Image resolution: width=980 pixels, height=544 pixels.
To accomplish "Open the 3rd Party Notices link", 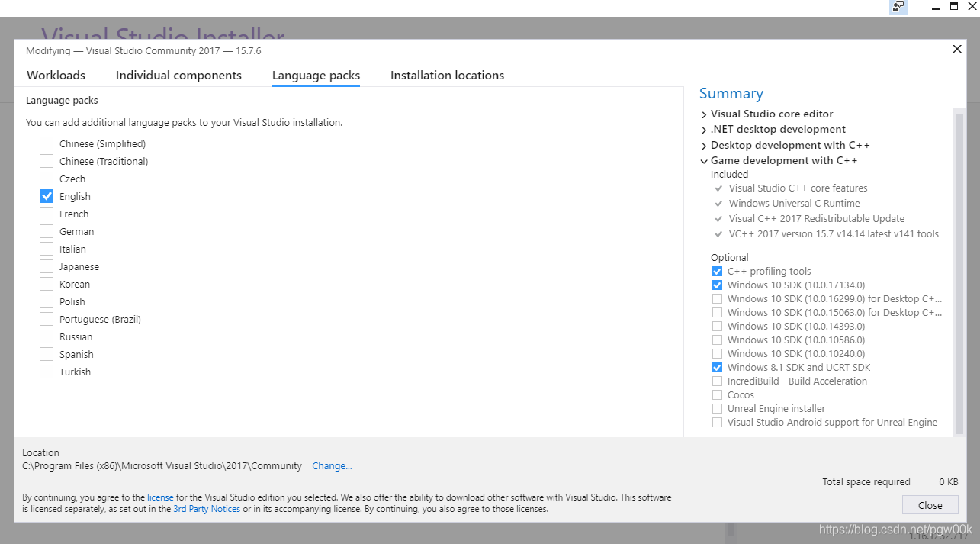I will pyautogui.click(x=207, y=508).
